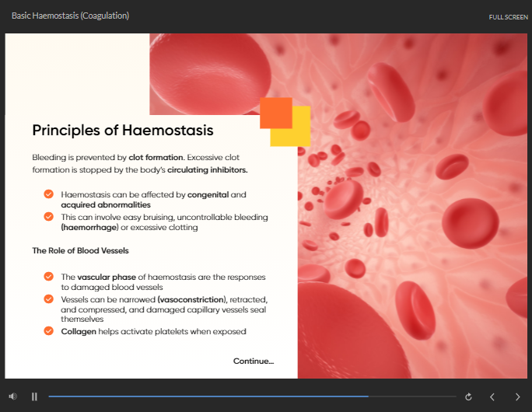Click the congenital abnormalities checkmark bullet
This screenshot has height=412, width=532.
(48, 194)
